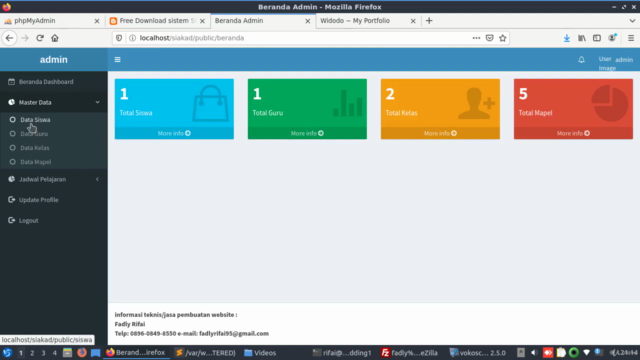Click the network tray icon
This screenshot has width=640, height=360.
coord(587,353)
